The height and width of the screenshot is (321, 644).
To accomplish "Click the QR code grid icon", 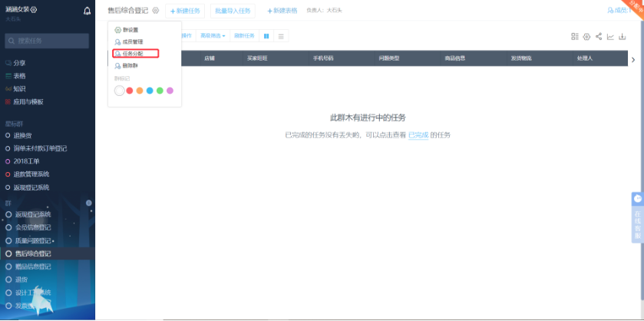I will coord(575,37).
